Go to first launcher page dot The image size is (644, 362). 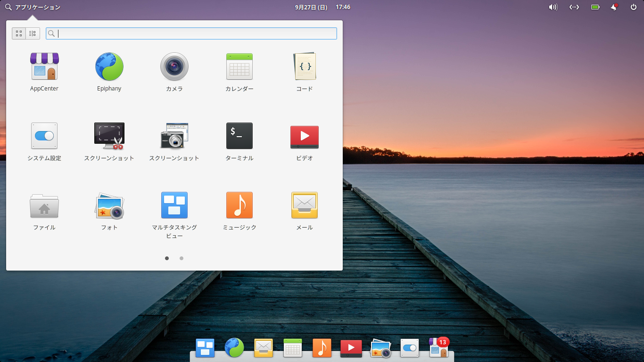tap(167, 258)
